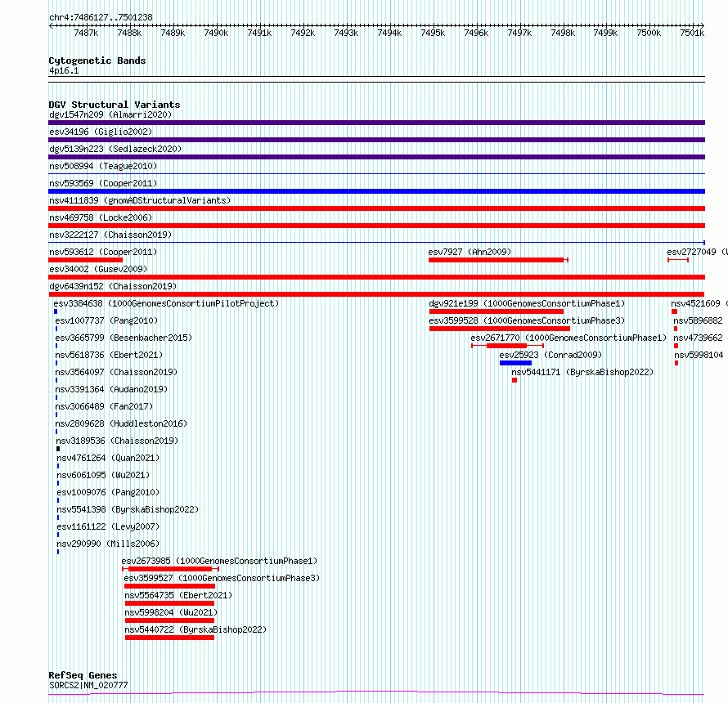Open esv2671770 (1000GenomesConsortiumPhase1) variant
This screenshot has height=703, width=728.
568,338
